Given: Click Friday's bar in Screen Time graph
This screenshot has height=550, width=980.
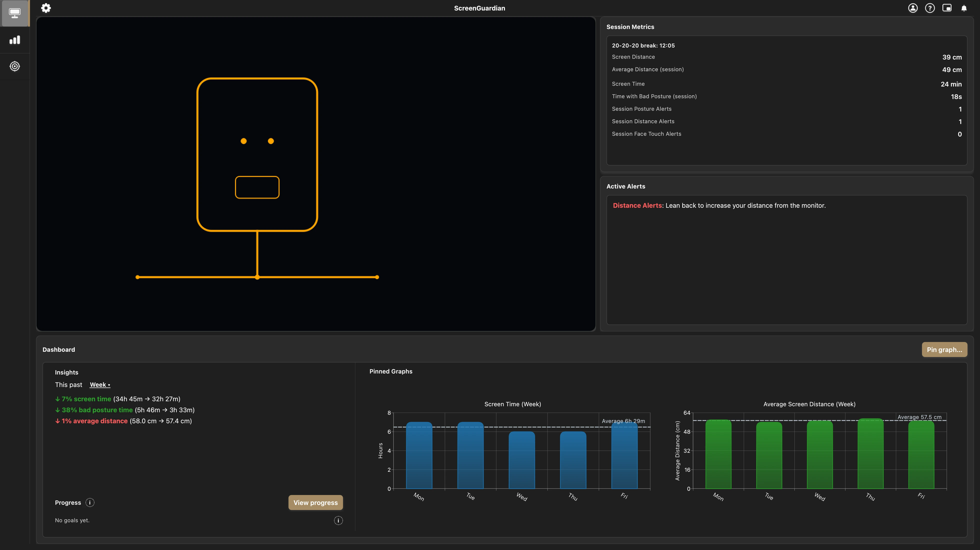Looking at the screenshot, I should 624,455.
